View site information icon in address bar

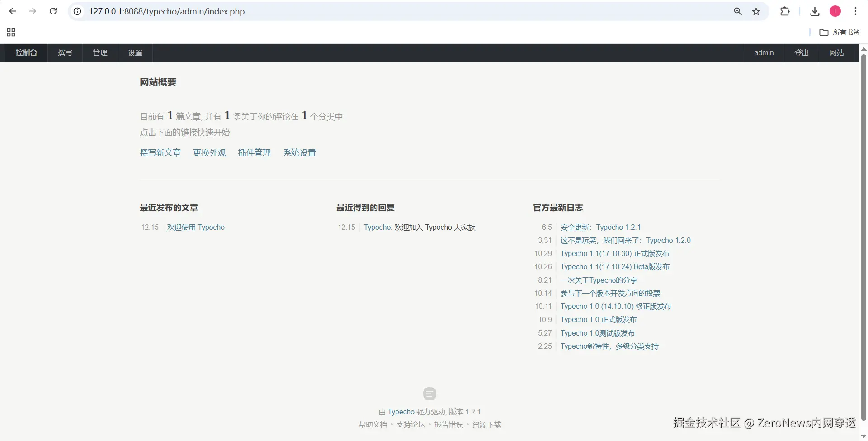[x=78, y=11]
